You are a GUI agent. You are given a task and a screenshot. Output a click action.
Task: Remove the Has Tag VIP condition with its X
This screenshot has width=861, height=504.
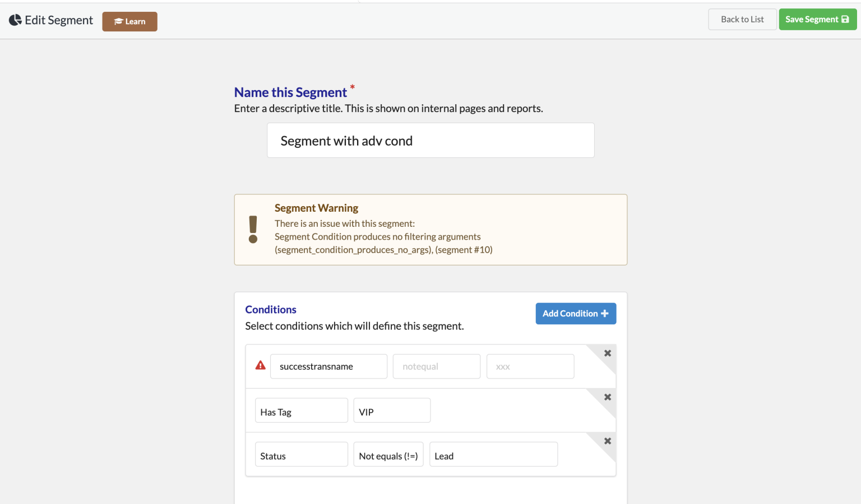click(x=607, y=396)
